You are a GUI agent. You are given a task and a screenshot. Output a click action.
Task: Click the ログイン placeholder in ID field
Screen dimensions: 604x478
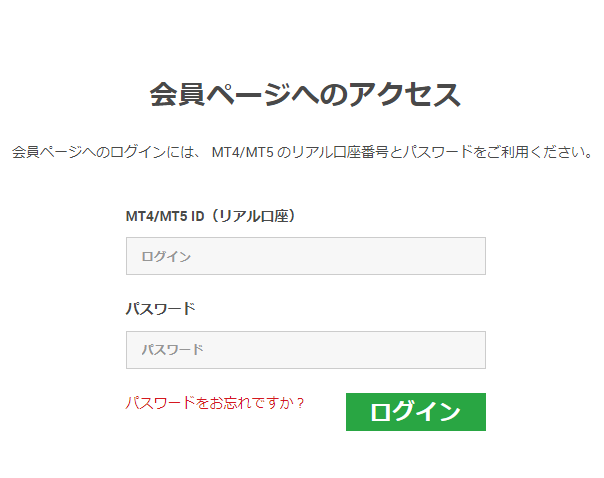point(166,257)
